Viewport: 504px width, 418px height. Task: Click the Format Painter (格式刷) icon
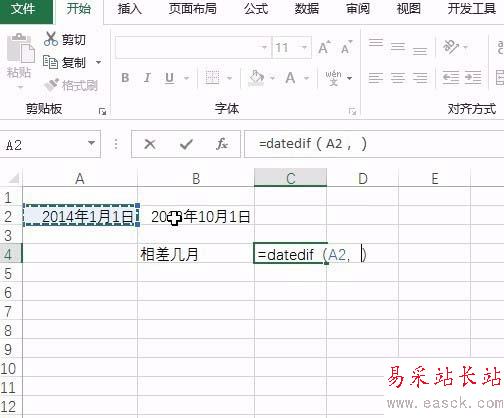pos(52,85)
